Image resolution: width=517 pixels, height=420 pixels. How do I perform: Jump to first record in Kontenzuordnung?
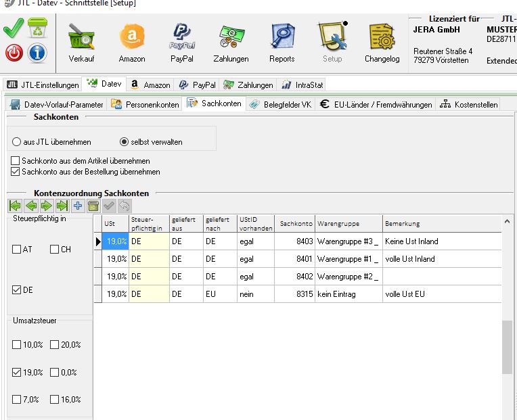click(x=15, y=206)
